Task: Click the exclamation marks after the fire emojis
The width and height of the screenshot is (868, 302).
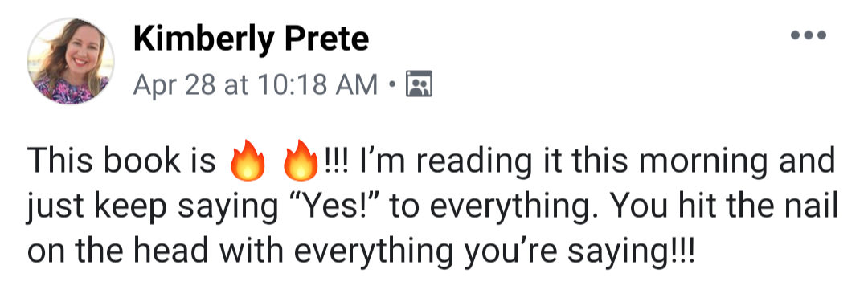Action: tap(334, 161)
